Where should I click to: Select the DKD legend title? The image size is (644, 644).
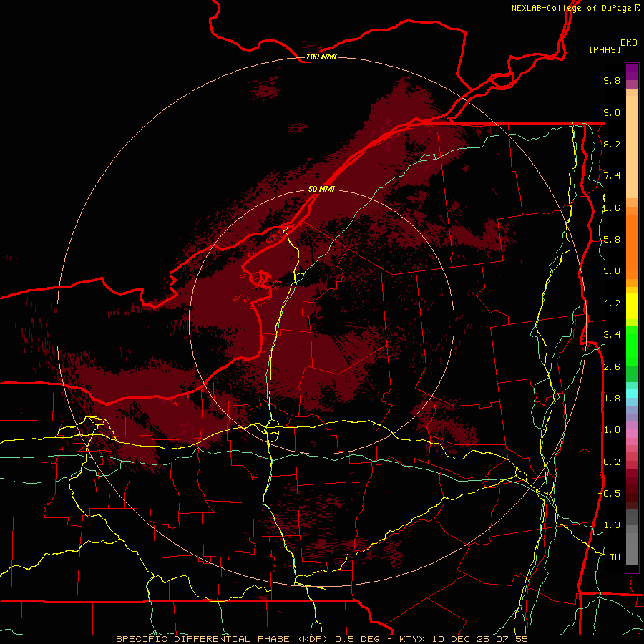coord(628,43)
